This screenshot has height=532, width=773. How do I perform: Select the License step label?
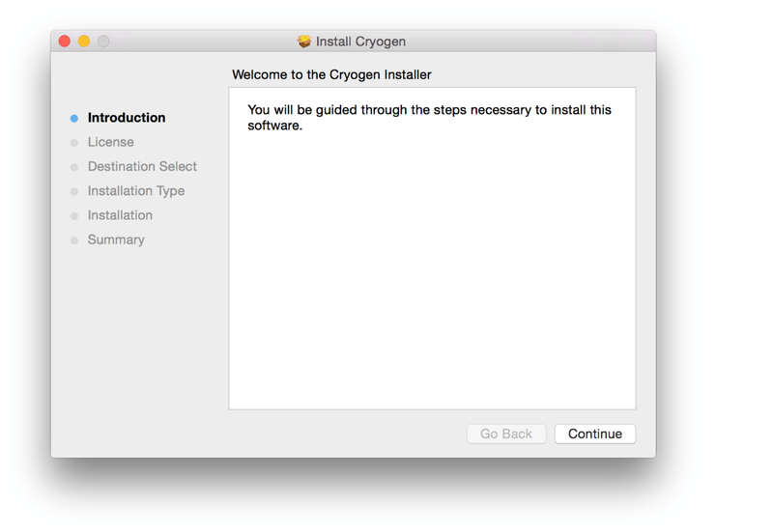tap(111, 142)
